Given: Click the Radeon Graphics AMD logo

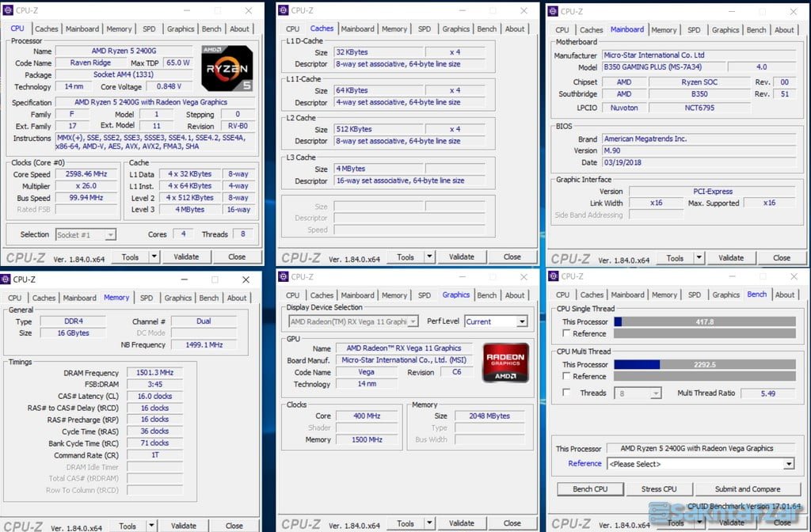Looking at the screenshot, I should (506, 362).
